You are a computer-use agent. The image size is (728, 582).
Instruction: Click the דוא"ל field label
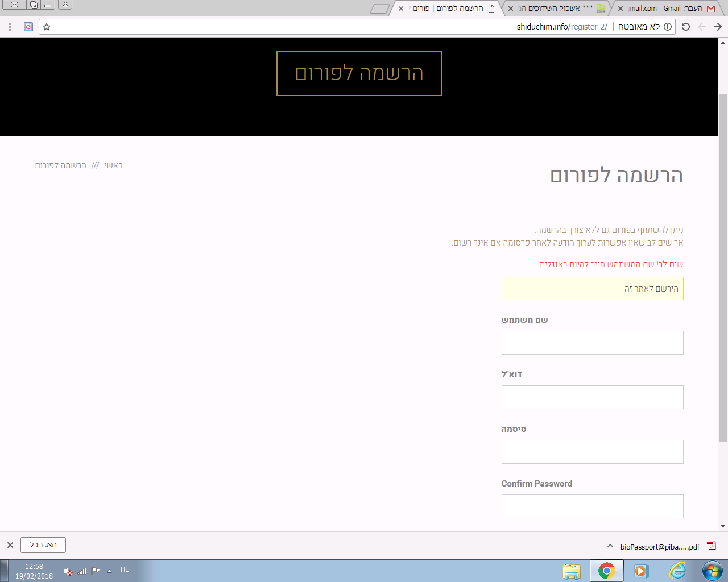(511, 375)
